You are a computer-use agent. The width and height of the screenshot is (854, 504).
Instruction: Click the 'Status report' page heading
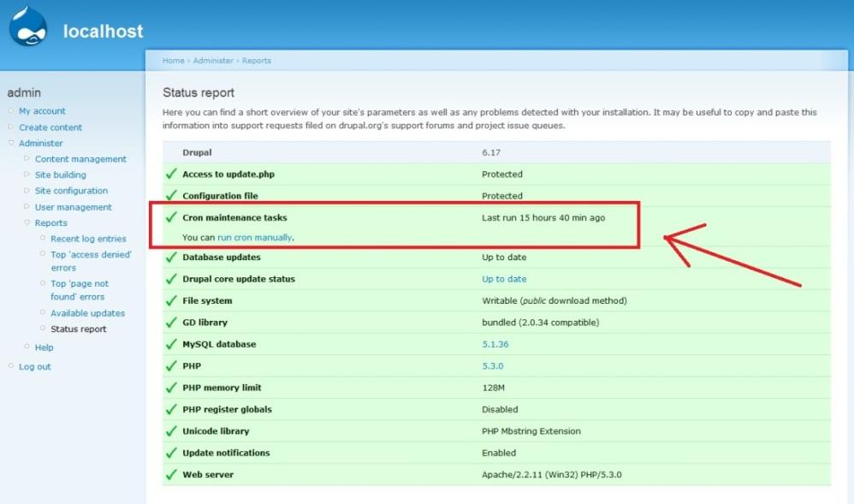coord(199,92)
